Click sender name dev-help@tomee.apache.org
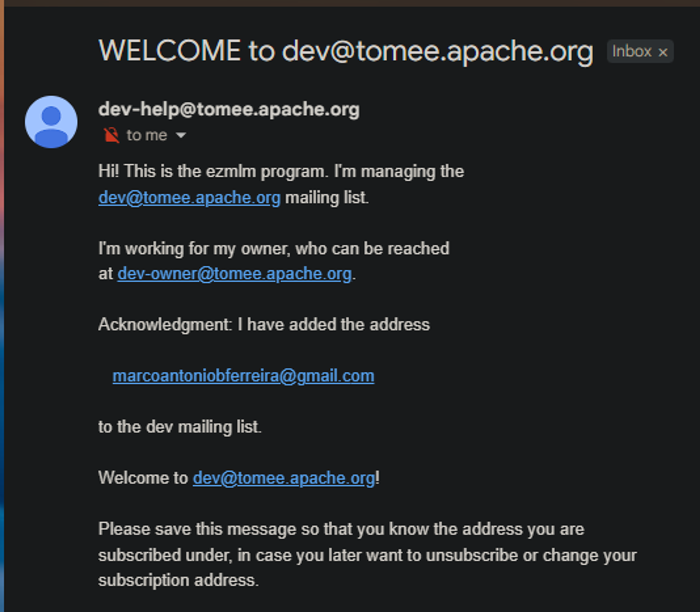Image resolution: width=700 pixels, height=612 pixels. point(229,110)
